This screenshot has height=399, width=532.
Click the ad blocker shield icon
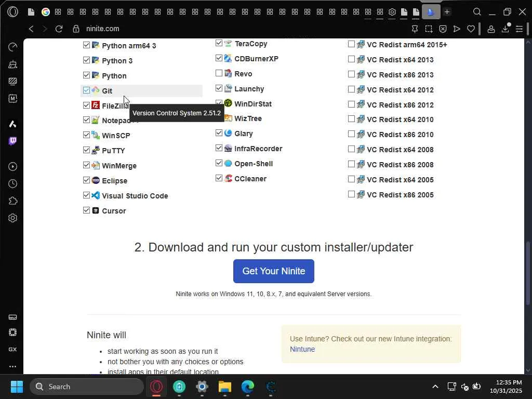(443, 29)
